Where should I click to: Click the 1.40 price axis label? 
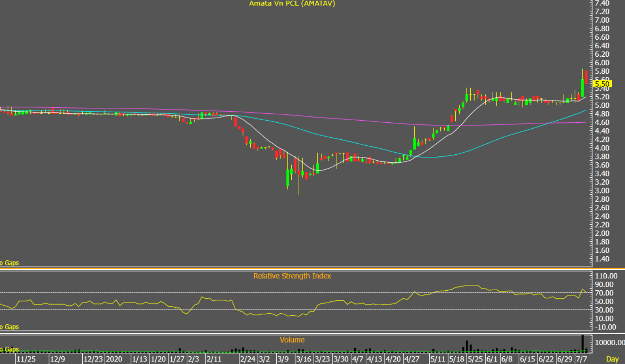602,259
